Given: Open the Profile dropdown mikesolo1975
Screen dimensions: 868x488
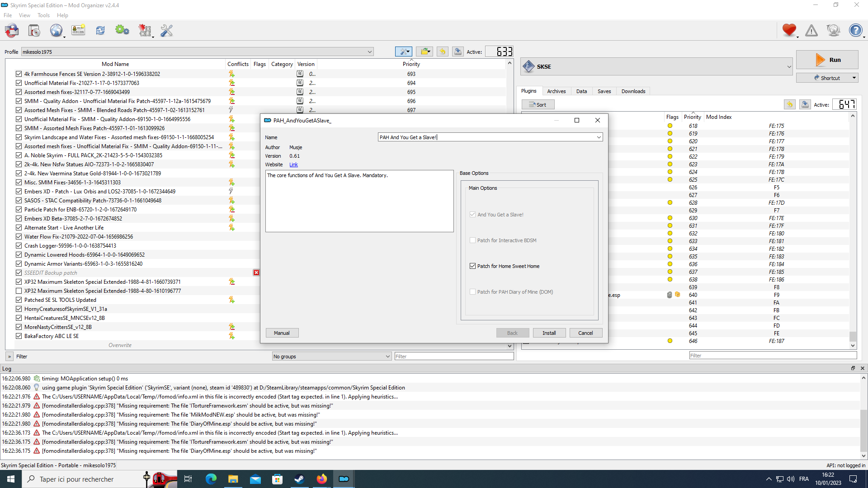Looking at the screenshot, I should 198,52.
